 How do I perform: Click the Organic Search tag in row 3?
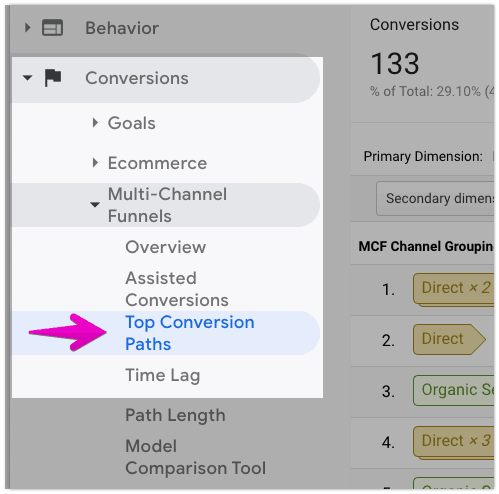point(454,390)
